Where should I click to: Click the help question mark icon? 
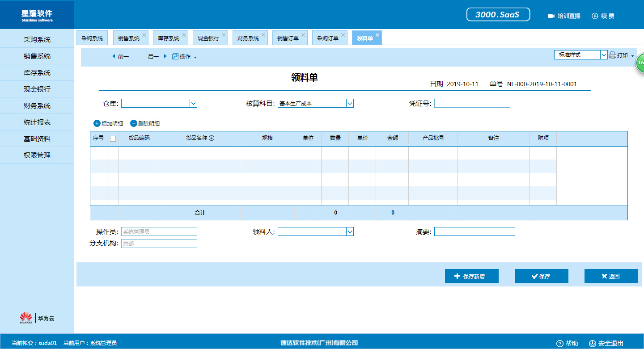click(559, 344)
